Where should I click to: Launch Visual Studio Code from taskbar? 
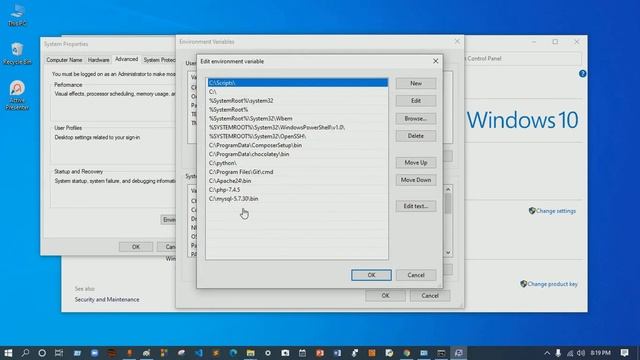(198, 353)
